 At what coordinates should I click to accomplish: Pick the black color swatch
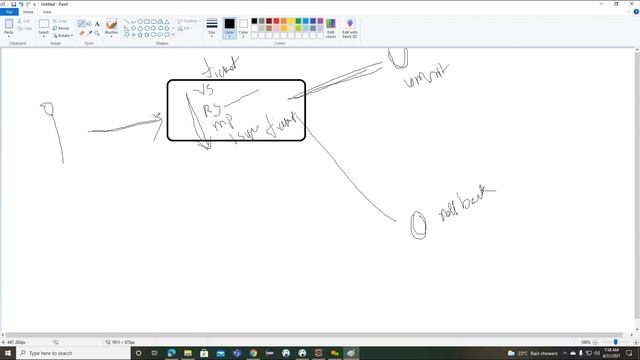[x=254, y=21]
